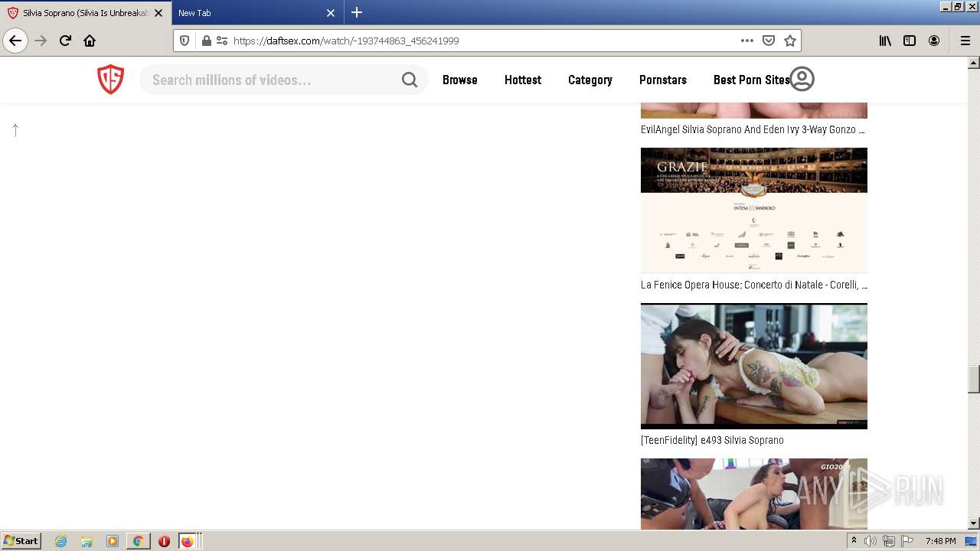This screenshot has width=980, height=551.
Task: Open a new tab with the plus button
Action: click(357, 13)
